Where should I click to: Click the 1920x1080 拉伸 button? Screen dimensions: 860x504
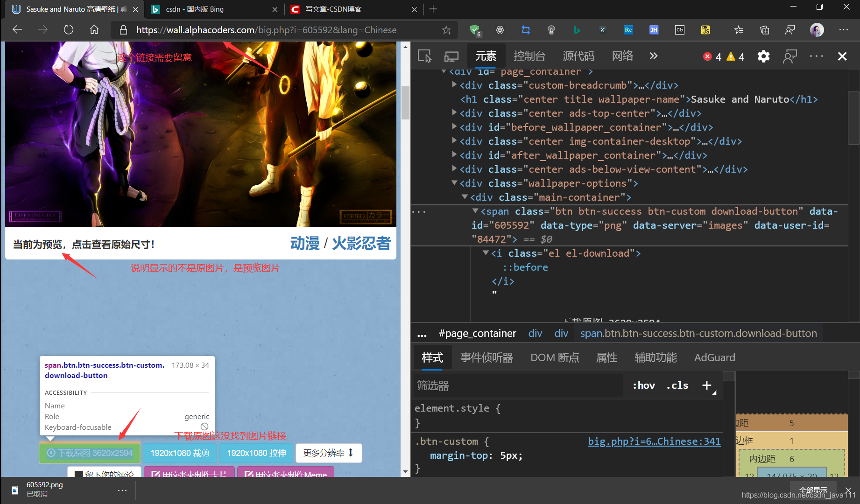tap(256, 453)
